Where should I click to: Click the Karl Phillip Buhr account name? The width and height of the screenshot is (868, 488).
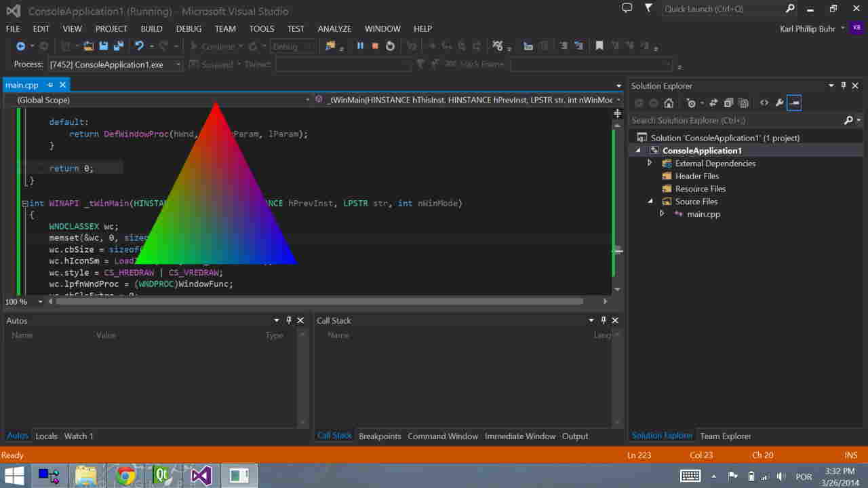(x=808, y=29)
